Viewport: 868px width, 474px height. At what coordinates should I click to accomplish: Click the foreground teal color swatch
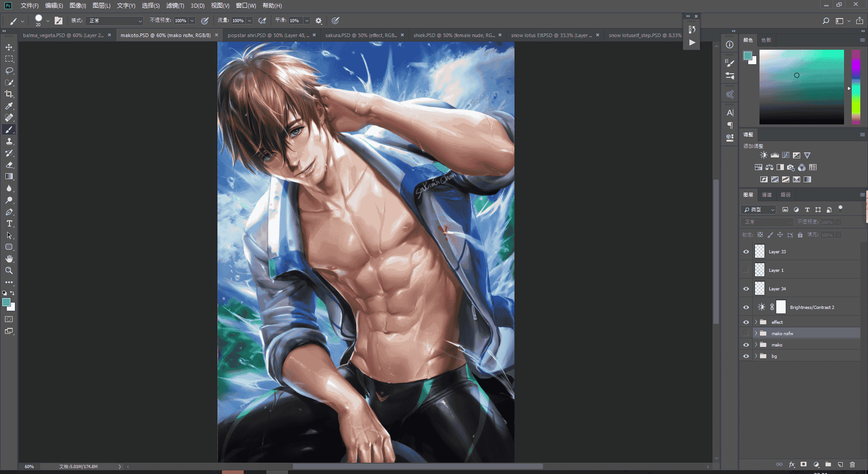[x=6, y=302]
